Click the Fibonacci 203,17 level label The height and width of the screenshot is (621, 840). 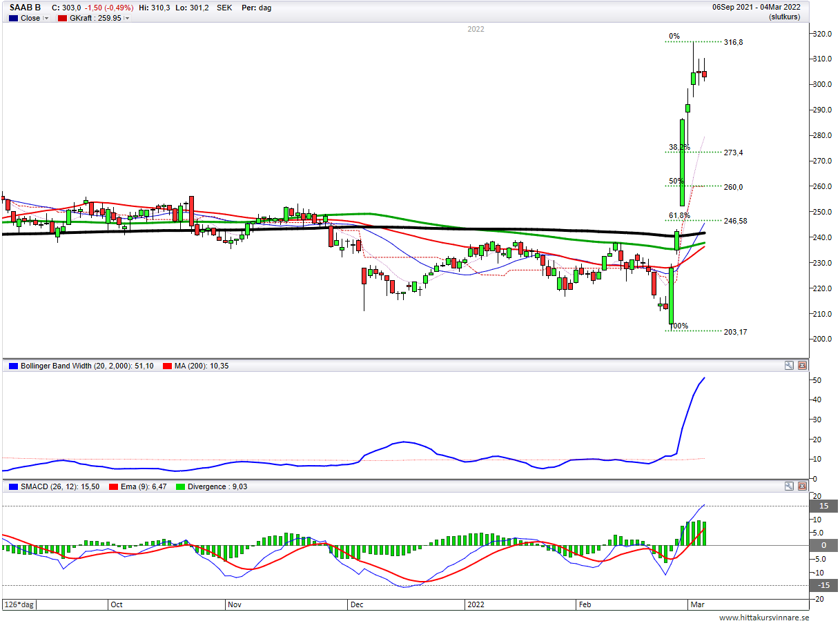(735, 332)
